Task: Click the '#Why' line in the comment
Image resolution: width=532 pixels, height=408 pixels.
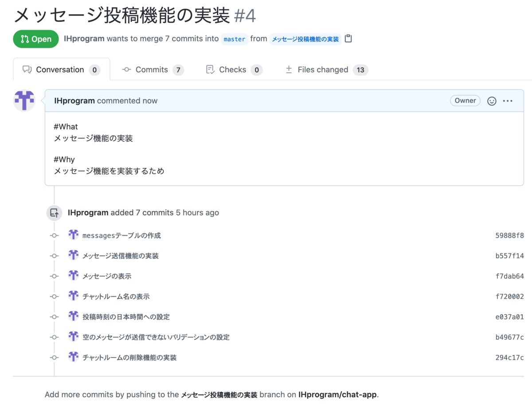Action: [64, 159]
